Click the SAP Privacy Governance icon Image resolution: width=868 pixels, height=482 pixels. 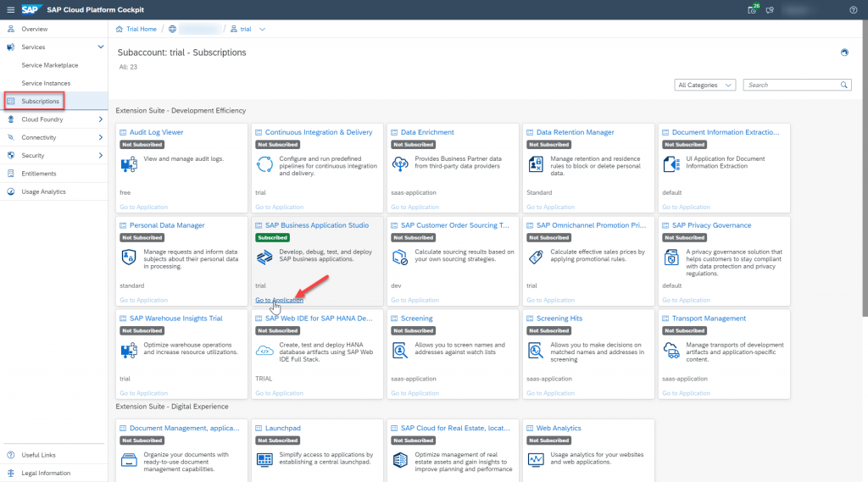tap(671, 258)
